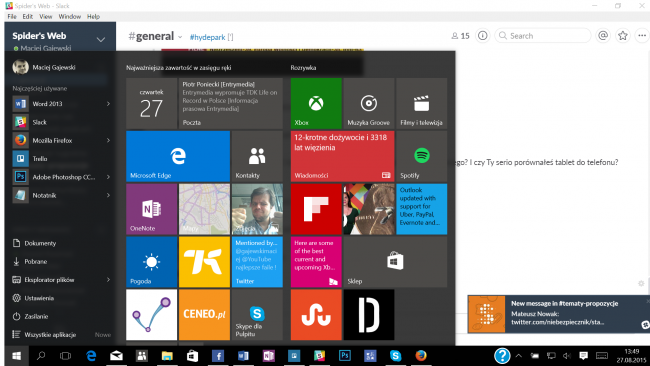Screen dimensions: 650x366
Task: Open the Kontakty tile
Action: click(257, 156)
